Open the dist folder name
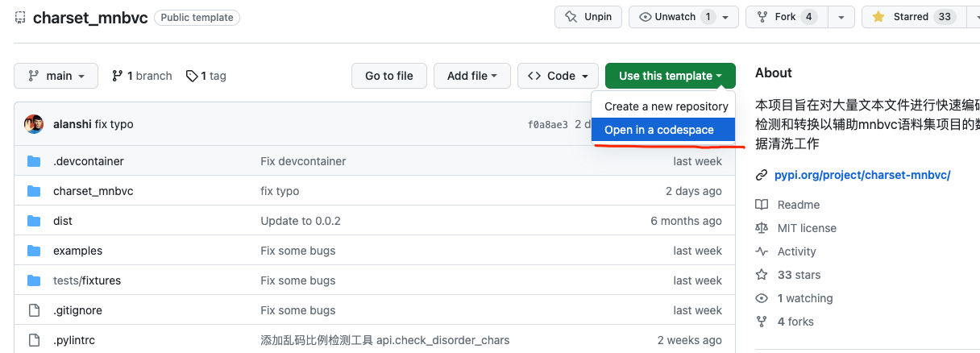 click(63, 221)
